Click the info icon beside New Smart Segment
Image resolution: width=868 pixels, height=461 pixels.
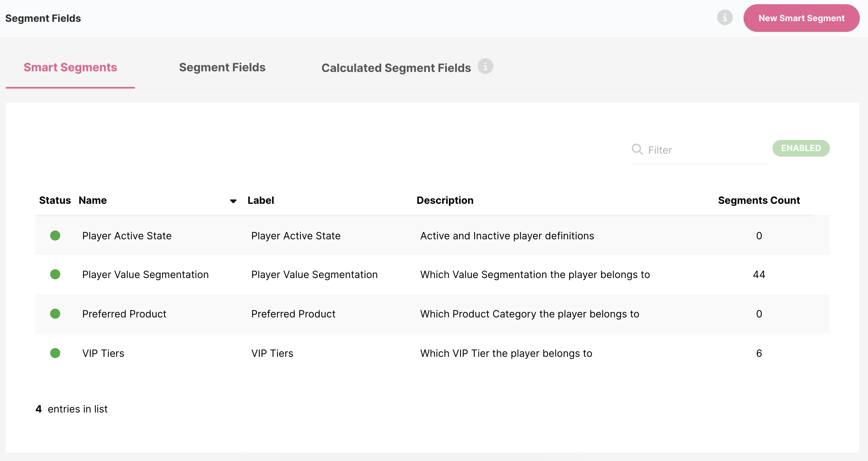point(724,18)
